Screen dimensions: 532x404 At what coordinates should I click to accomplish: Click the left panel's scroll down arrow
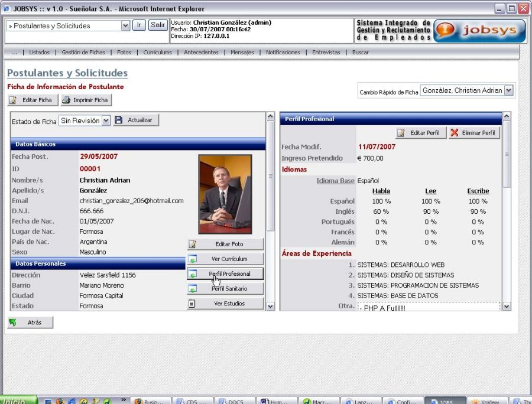click(271, 306)
